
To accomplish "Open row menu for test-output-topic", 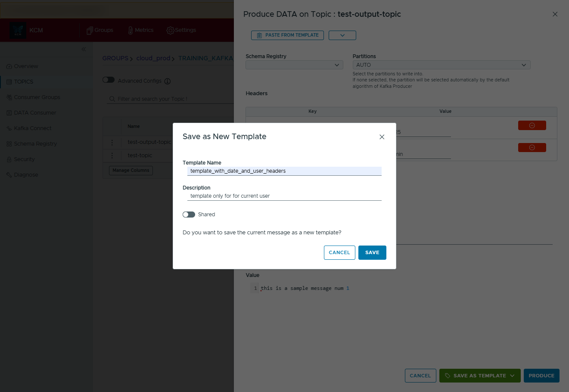I will pos(112,142).
